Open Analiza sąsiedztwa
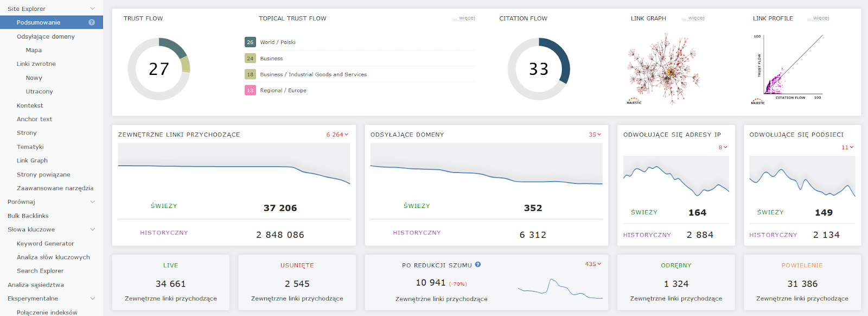The image size is (868, 316). [x=36, y=285]
